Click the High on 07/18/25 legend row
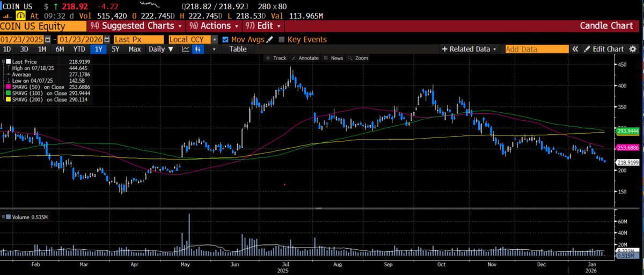Screen dimensions: 644x275 (x=50, y=69)
